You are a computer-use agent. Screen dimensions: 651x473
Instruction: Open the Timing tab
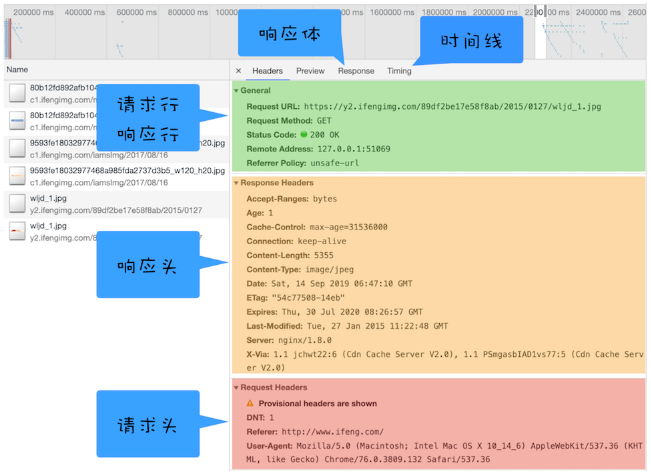[x=399, y=71]
